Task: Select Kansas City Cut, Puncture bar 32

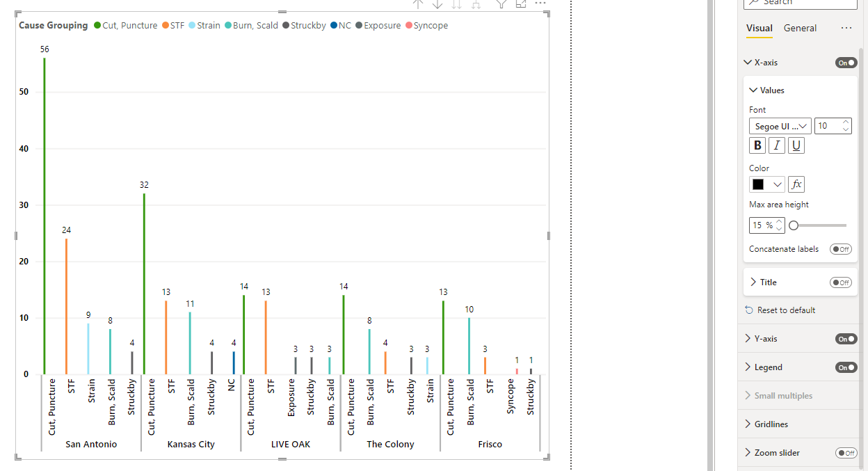Action: 144,284
